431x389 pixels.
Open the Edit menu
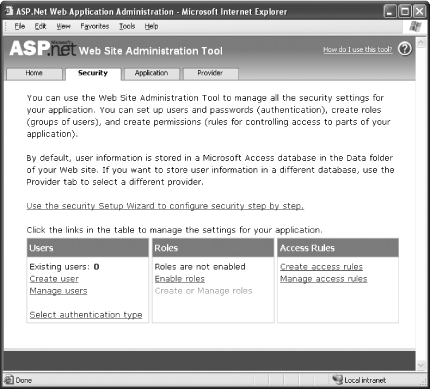[40, 26]
